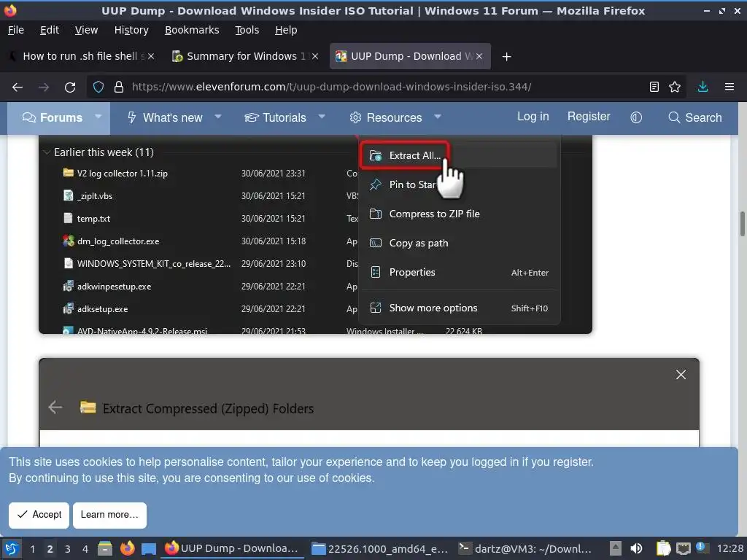
Task: Switch to workspace 1
Action: coord(32,549)
